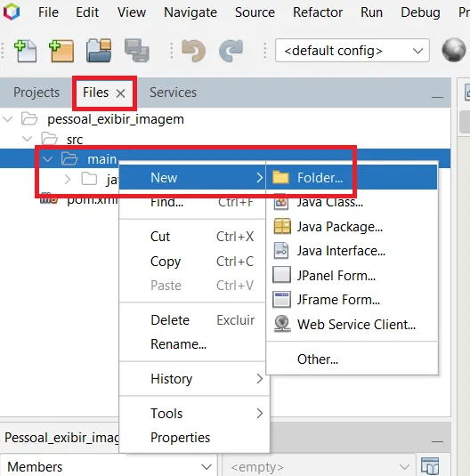Screen dimensions: 470x476
Task: Click the pom.xml file icon
Action: (x=49, y=198)
